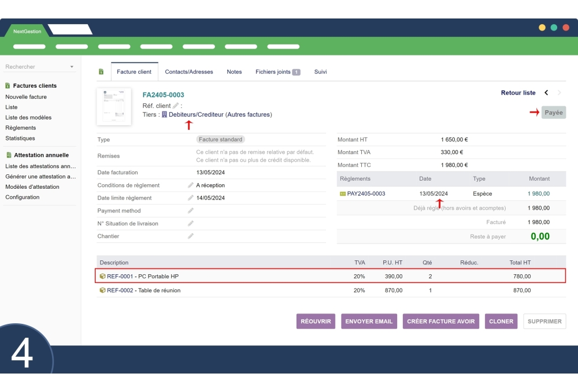Click pencil icon for N° Situation de livraison
578x392 pixels.
tap(191, 223)
